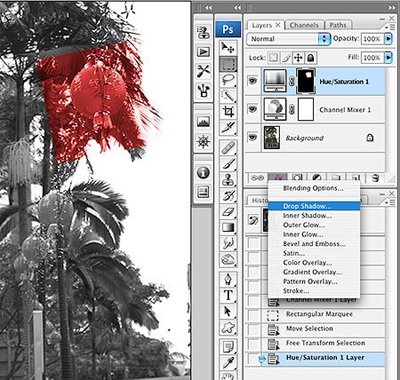
Task: Select the Magic Wand tool
Action: tap(228, 96)
